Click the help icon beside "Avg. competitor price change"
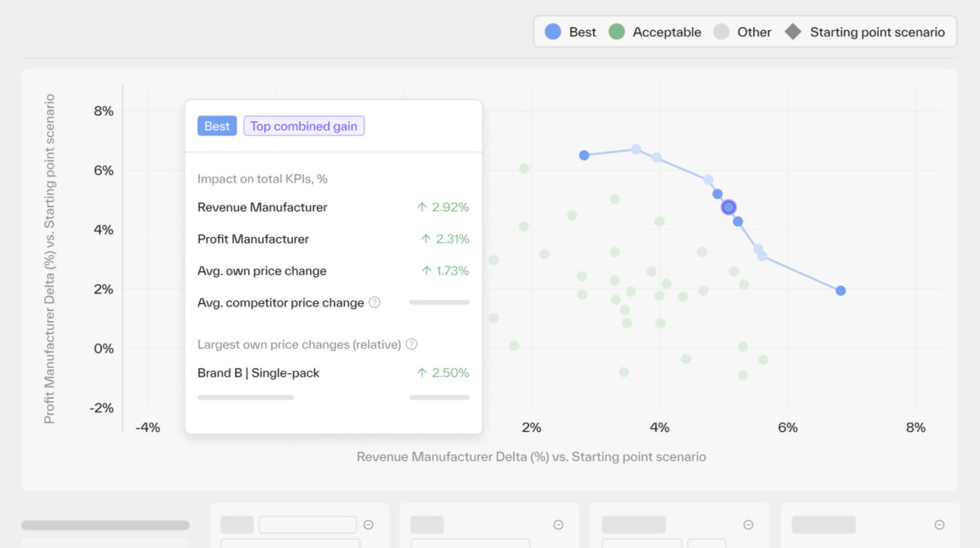This screenshot has height=548, width=980. tap(374, 302)
